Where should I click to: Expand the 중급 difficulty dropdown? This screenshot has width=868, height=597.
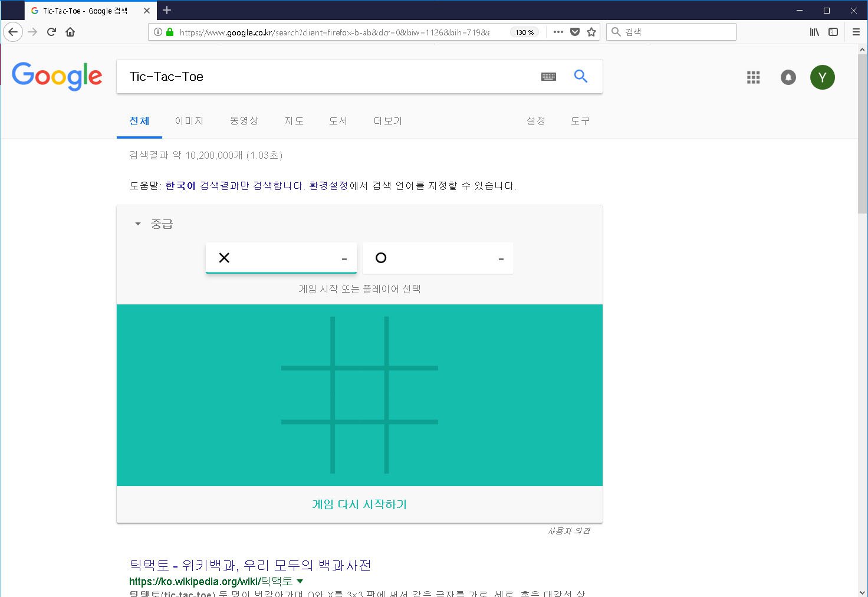click(x=154, y=224)
